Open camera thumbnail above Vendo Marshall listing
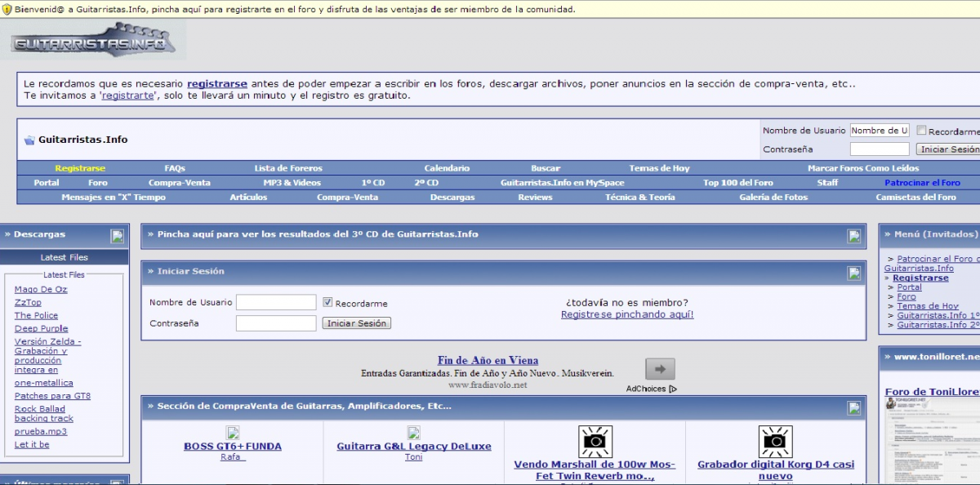The width and height of the screenshot is (980, 485). [x=595, y=442]
